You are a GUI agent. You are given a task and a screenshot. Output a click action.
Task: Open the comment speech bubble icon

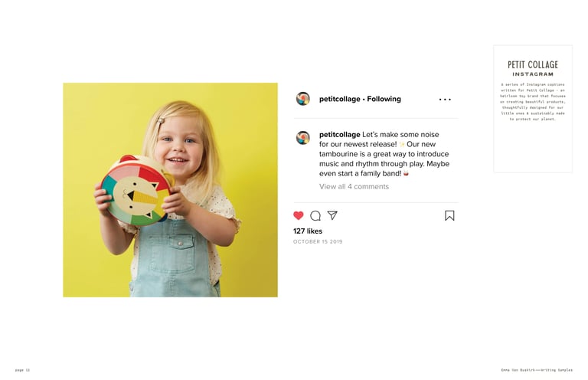(x=315, y=216)
